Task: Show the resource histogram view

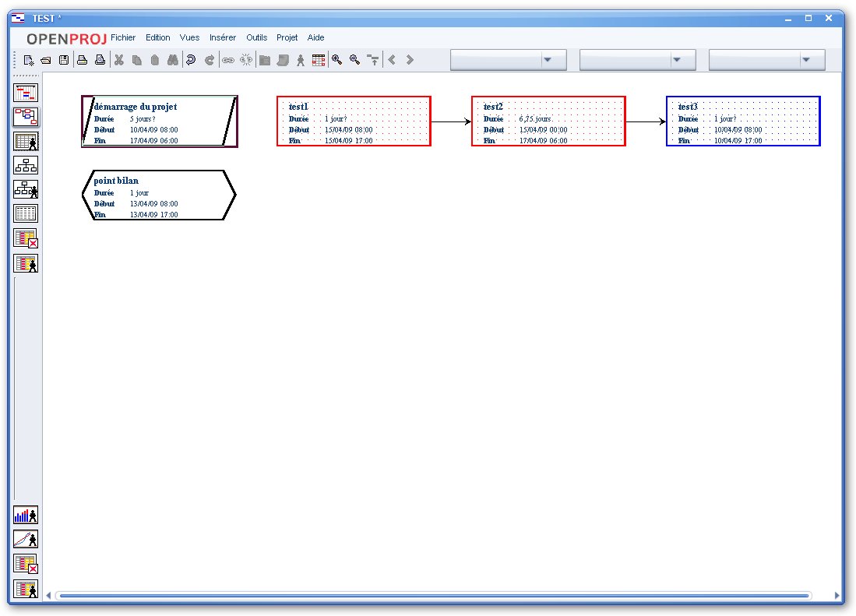Action: tap(26, 516)
